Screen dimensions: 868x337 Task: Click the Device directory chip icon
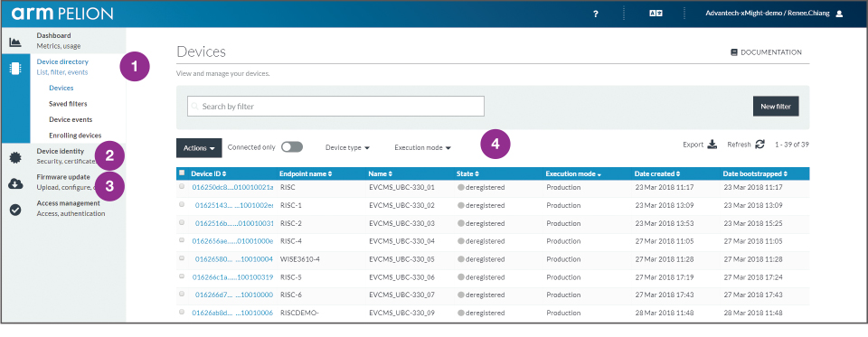[15, 69]
